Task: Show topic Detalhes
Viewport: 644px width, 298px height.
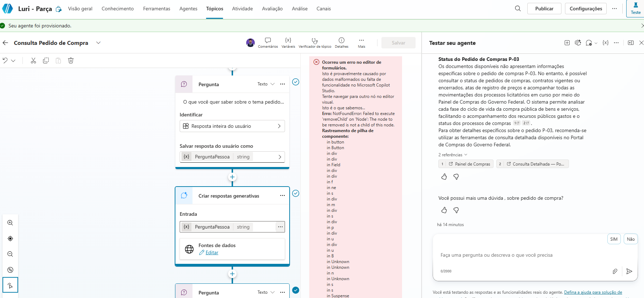Action: (x=342, y=43)
